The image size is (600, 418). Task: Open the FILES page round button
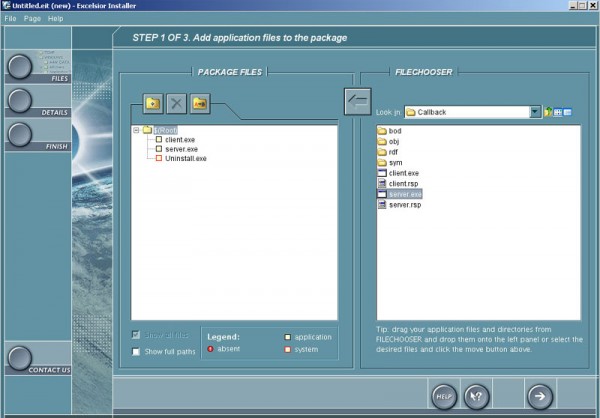pyautogui.click(x=20, y=67)
